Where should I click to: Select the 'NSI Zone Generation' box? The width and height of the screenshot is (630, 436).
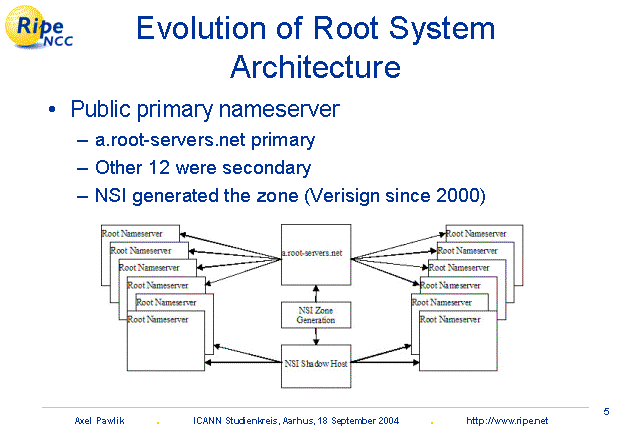pos(315,314)
